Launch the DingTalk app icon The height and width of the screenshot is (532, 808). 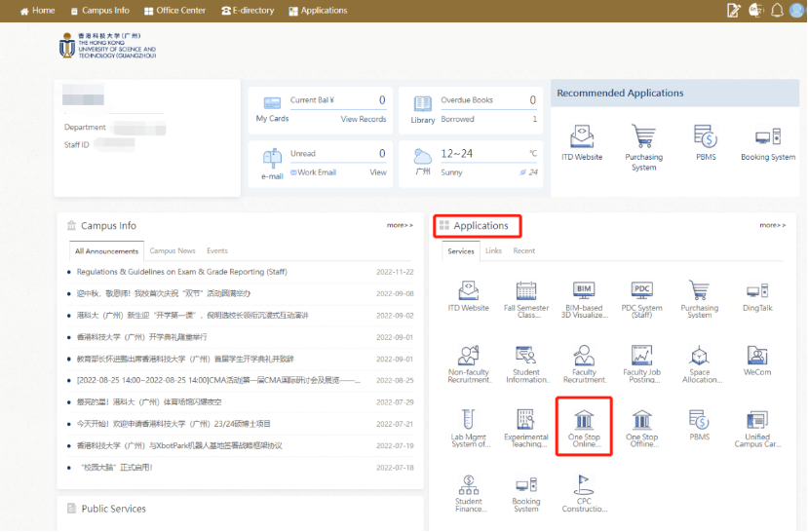pos(757,297)
